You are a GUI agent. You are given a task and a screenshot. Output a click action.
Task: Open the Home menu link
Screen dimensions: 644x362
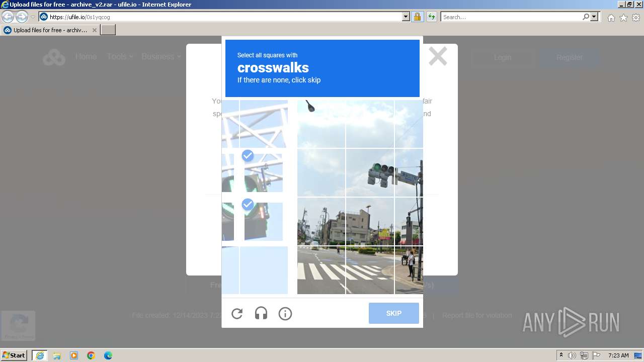pyautogui.click(x=86, y=57)
